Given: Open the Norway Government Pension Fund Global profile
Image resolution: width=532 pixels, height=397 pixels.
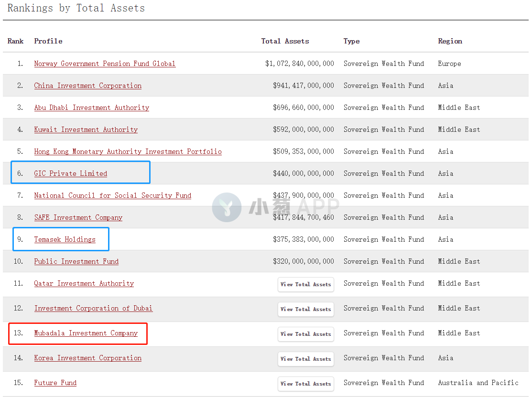Looking at the screenshot, I should (x=105, y=64).
